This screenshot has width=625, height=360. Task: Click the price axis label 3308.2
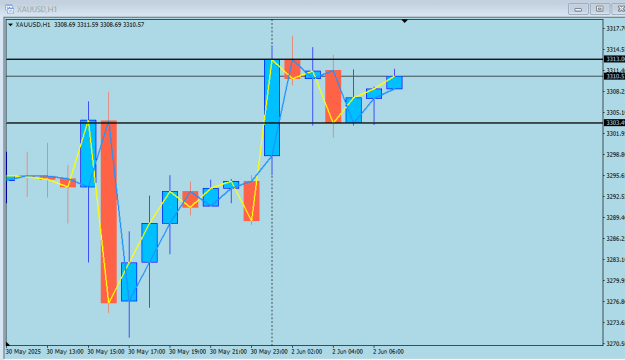615,92
